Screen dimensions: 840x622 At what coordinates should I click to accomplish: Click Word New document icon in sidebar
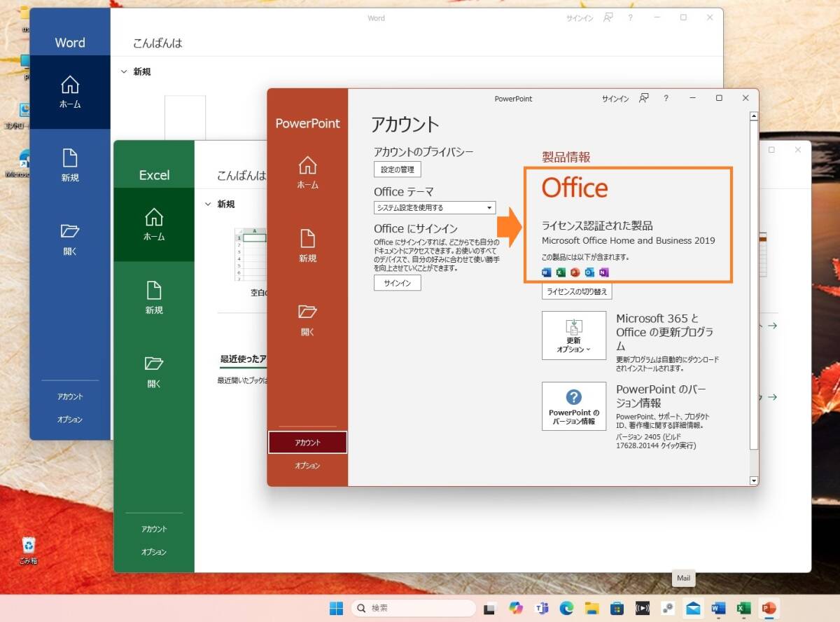[x=70, y=165]
